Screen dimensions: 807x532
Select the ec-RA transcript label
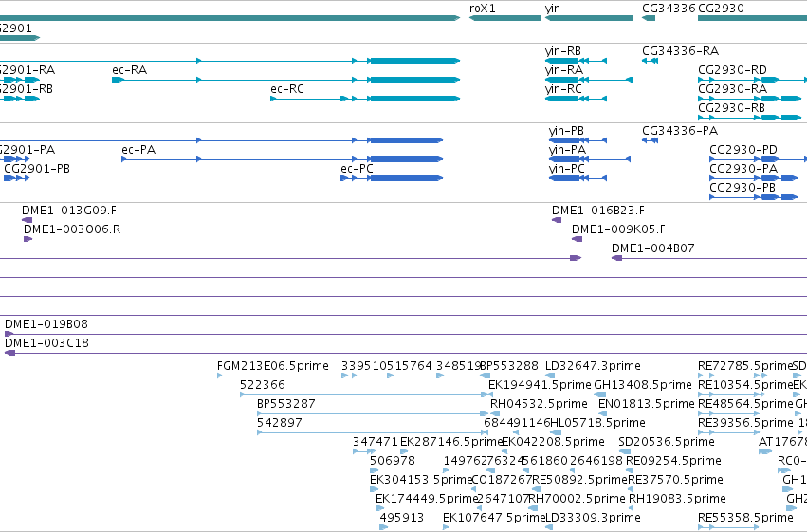click(x=130, y=70)
